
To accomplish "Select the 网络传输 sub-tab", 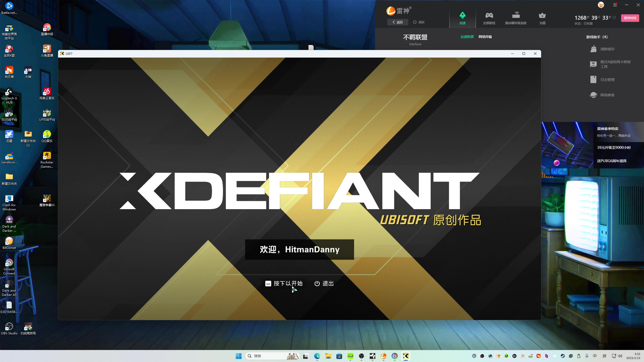I will click(485, 37).
